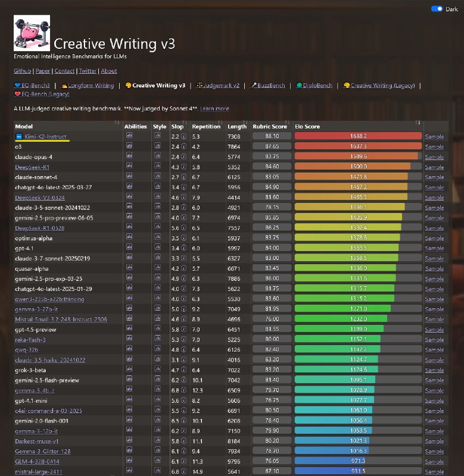Switch to Judgemark v2 benchmark tab
Viewport: 464px width, 476px height.
tap(218, 86)
